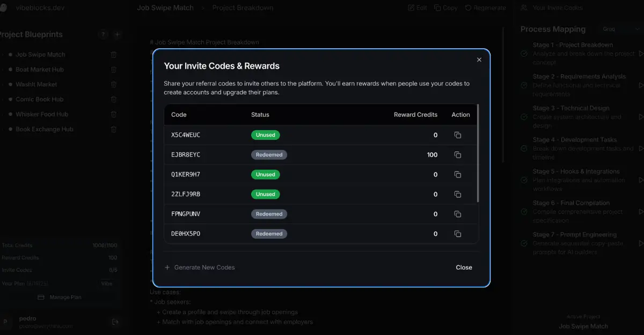Copy the FPNGPUNV invite code
This screenshot has height=335, width=644.
click(x=457, y=214)
